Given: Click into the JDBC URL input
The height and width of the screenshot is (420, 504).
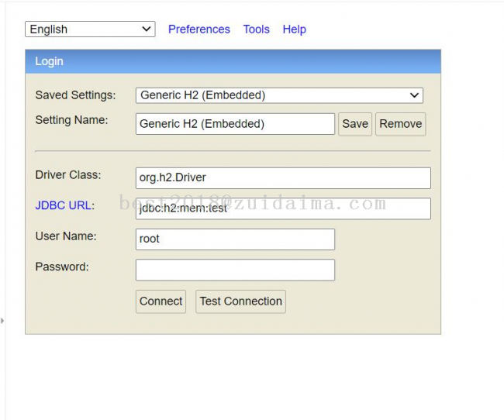Looking at the screenshot, I should coord(283,208).
